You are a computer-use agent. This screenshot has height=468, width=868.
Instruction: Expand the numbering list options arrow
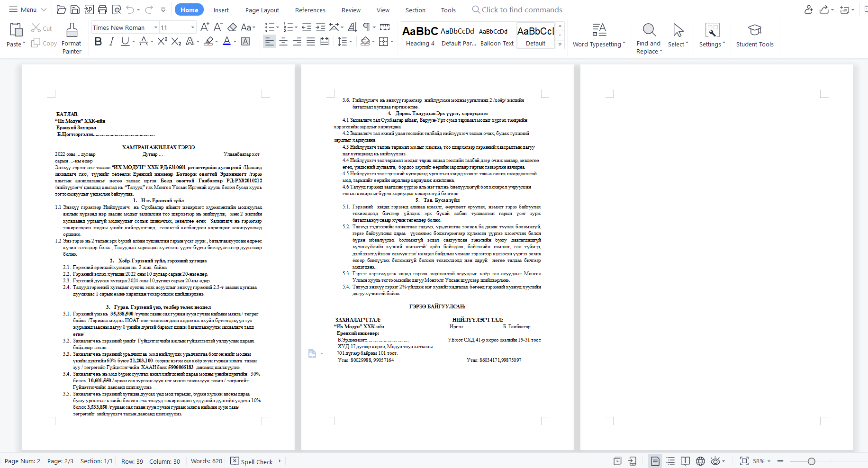tap(296, 27)
